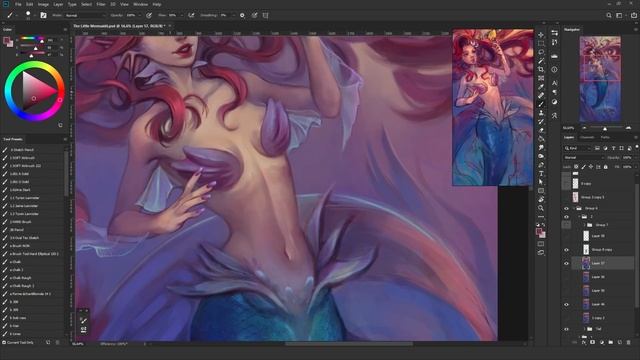Image resolution: width=640 pixels, height=360 pixels.
Task: Zoom in in Navigator panel
Action: pos(628,128)
